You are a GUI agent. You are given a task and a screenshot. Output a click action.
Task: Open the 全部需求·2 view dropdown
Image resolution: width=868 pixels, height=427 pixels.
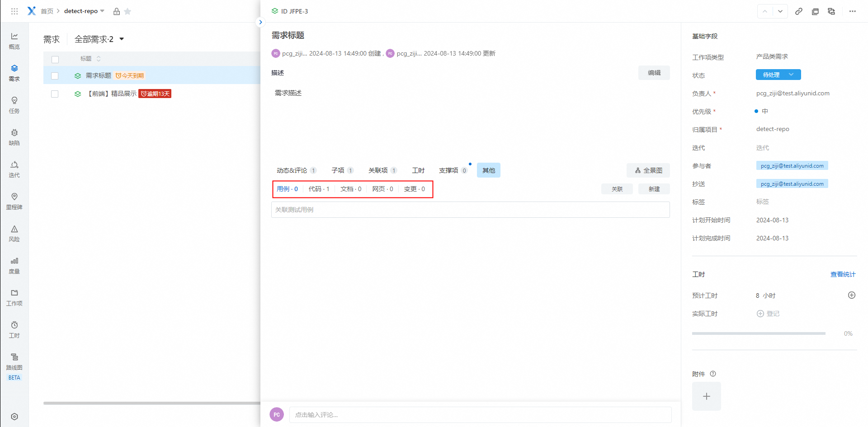(x=99, y=39)
